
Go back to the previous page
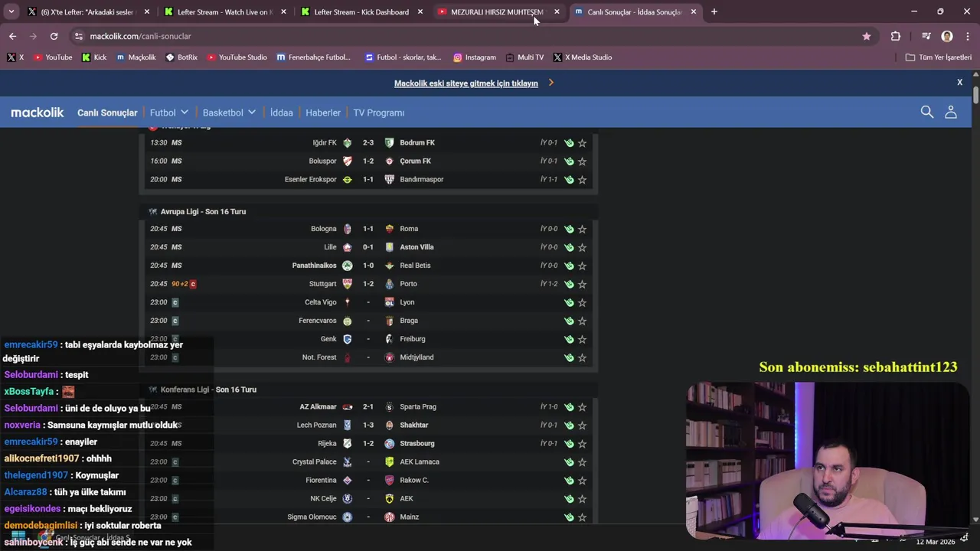point(12,36)
